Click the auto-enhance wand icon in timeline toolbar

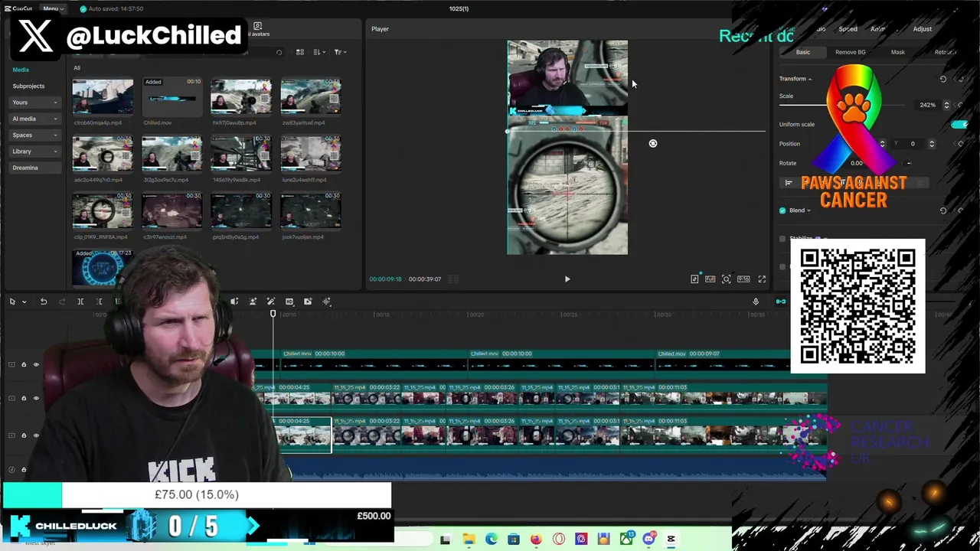(x=271, y=302)
